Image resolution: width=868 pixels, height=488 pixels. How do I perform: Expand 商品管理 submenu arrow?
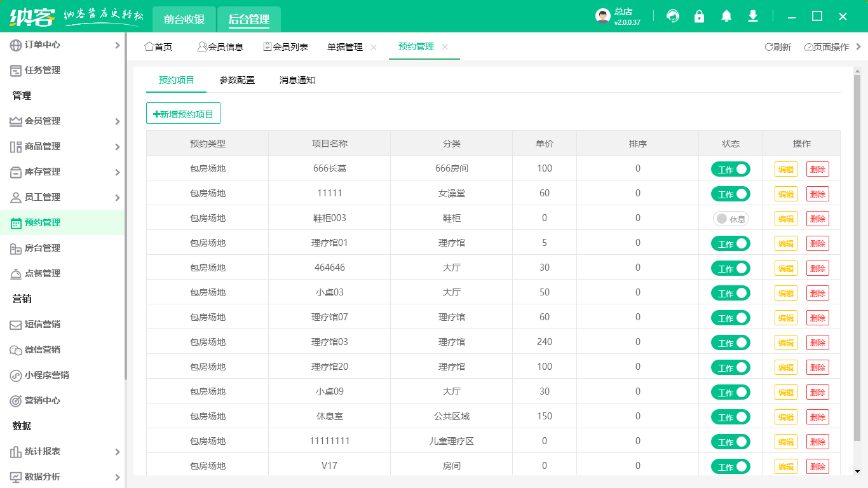pyautogui.click(x=117, y=147)
